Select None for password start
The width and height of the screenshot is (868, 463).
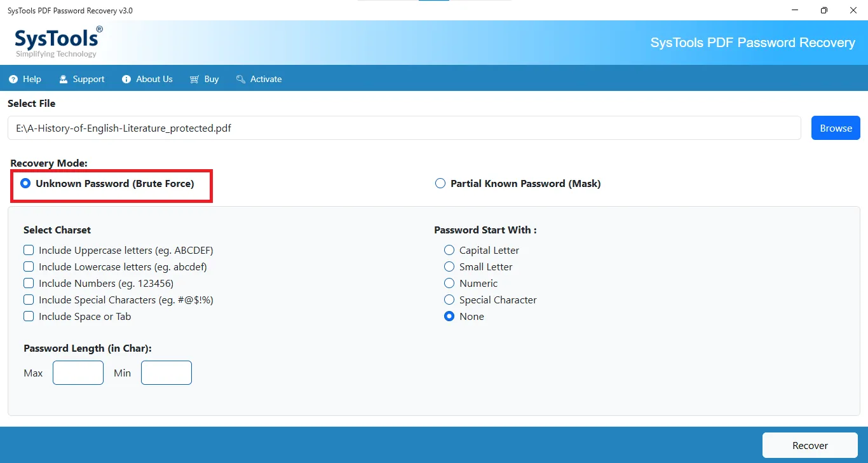coord(449,316)
